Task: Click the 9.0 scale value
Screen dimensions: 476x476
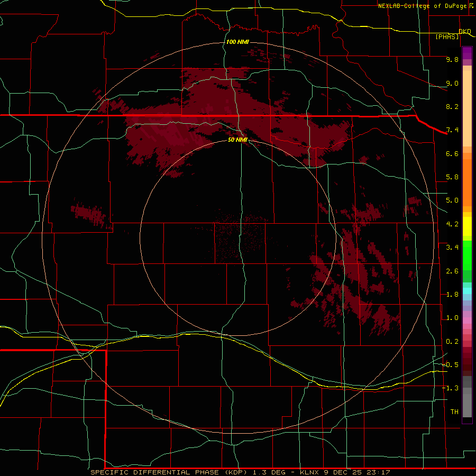Action: [452, 83]
